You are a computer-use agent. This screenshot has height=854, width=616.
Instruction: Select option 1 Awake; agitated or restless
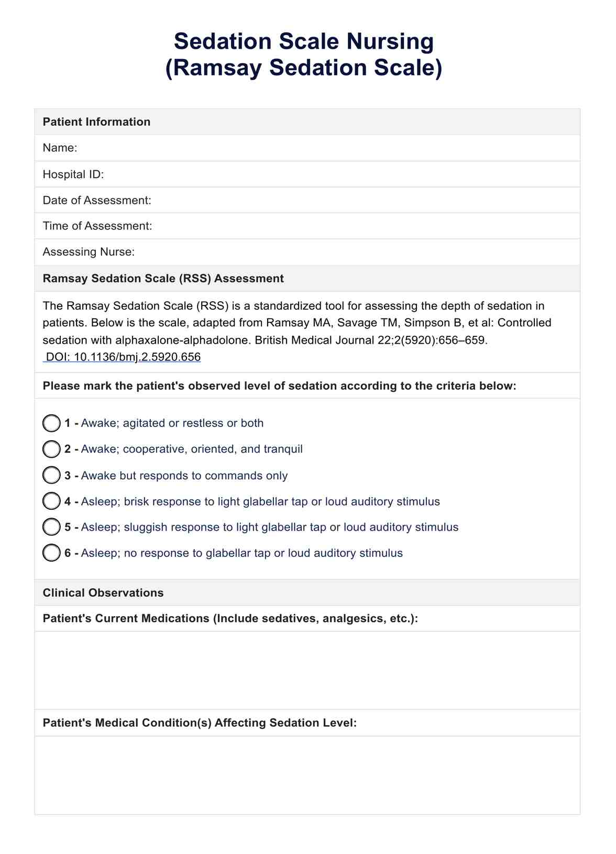pos(51,423)
